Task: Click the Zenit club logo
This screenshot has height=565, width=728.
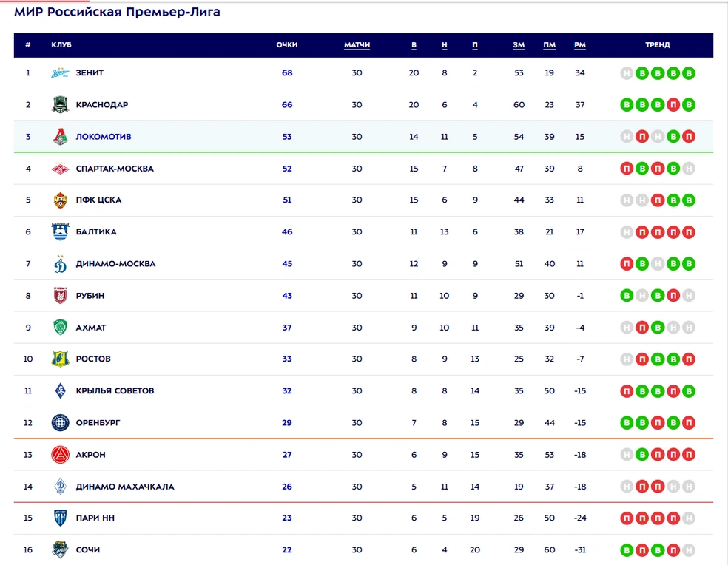Action: (x=61, y=73)
